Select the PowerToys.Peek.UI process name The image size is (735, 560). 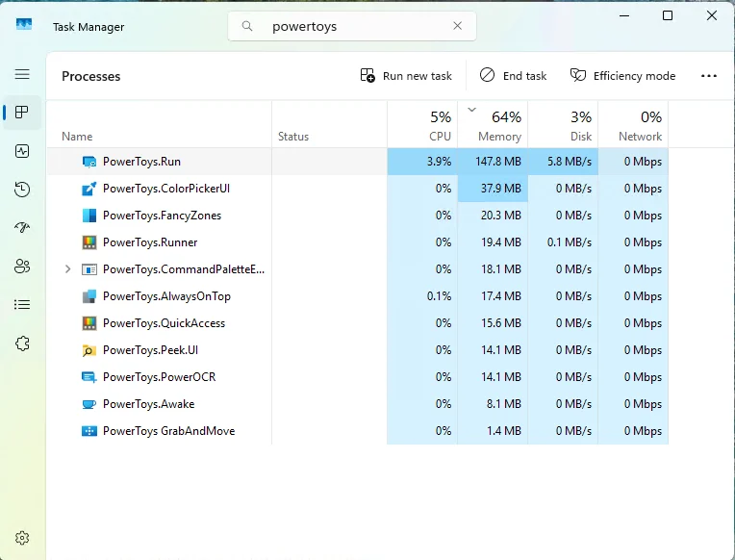150,350
